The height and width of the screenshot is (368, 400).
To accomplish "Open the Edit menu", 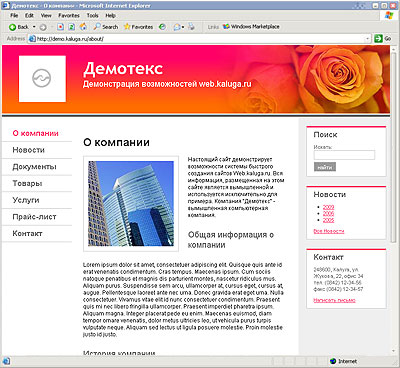I will tap(29, 15).
